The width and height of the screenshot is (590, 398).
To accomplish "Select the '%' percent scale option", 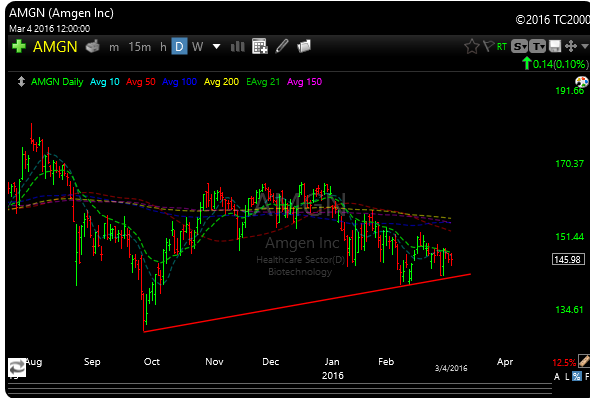I will [x=577, y=376].
